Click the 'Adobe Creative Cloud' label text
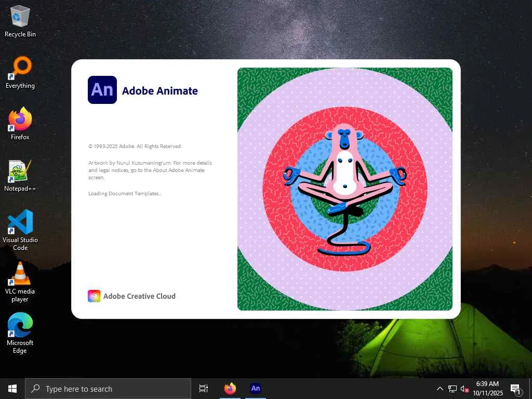 click(x=139, y=296)
